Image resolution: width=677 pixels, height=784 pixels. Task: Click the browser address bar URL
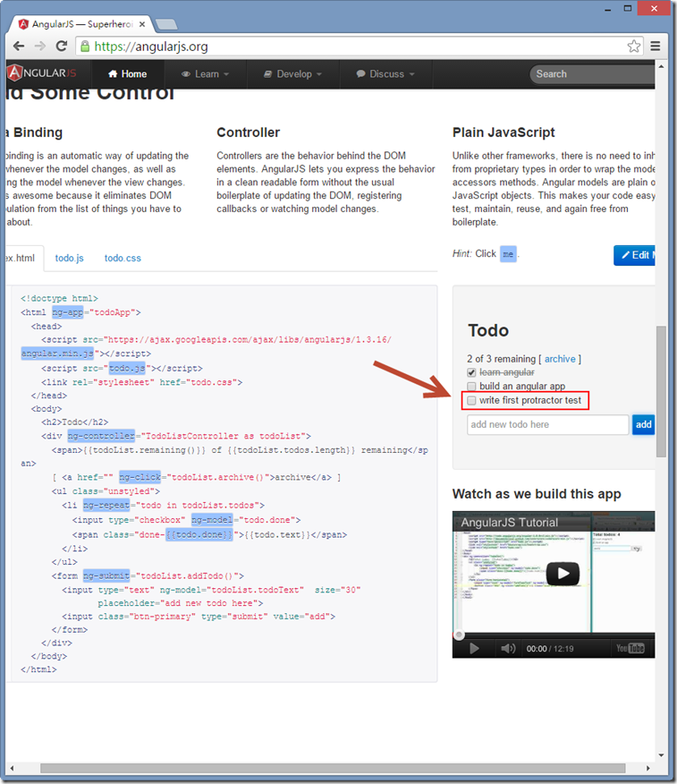(151, 47)
